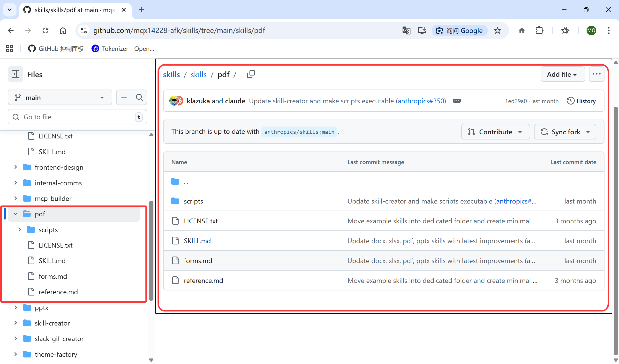Screen dimensions: 619x364
Task: Open the Contribute dropdown
Action: pyautogui.click(x=495, y=132)
